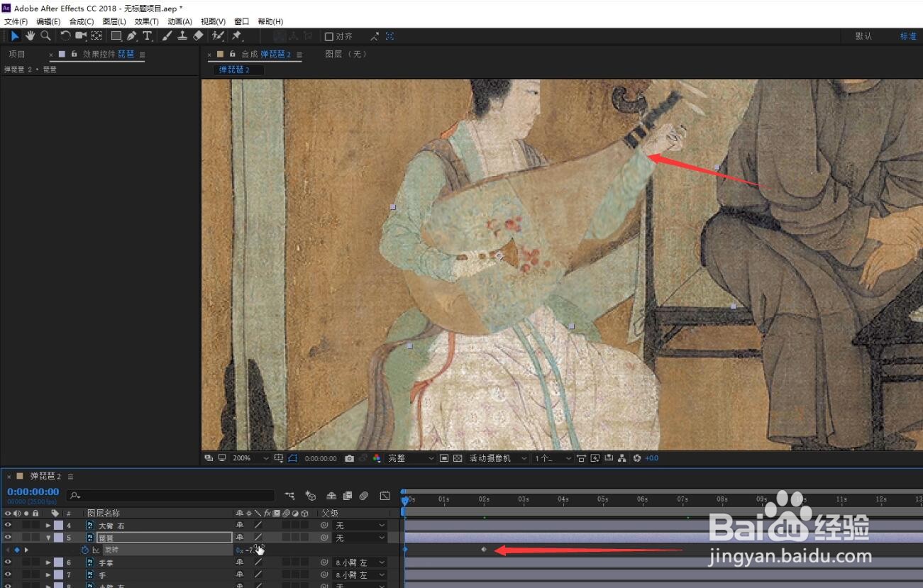Select the rotation keyframe at 02s
Screen dimensions: 923x588
pos(484,549)
